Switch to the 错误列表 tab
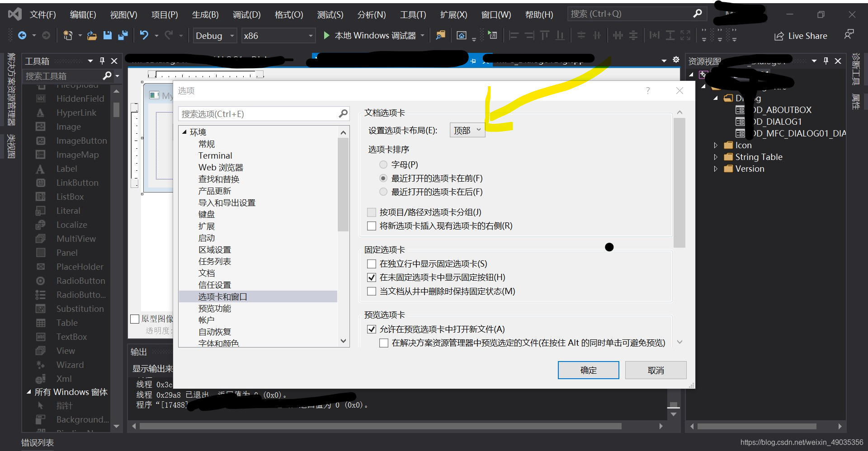Image resolution: width=868 pixels, height=451 pixels. pos(38,442)
